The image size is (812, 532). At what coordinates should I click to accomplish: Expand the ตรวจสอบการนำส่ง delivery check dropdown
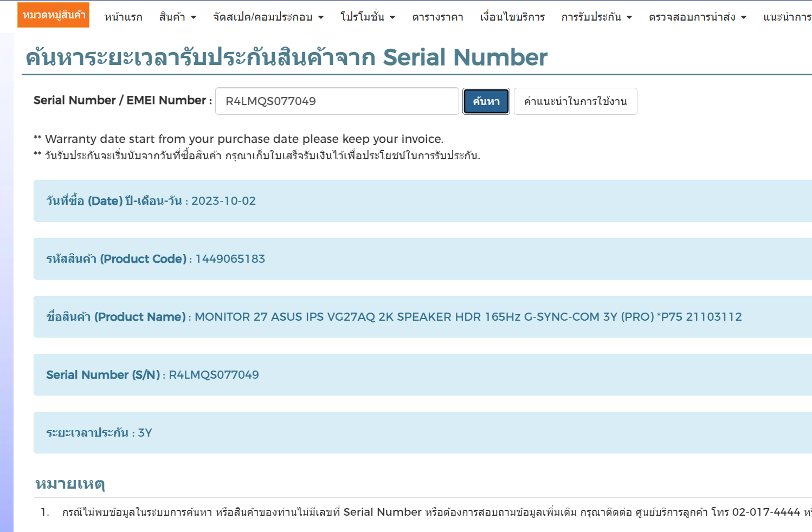(698, 17)
